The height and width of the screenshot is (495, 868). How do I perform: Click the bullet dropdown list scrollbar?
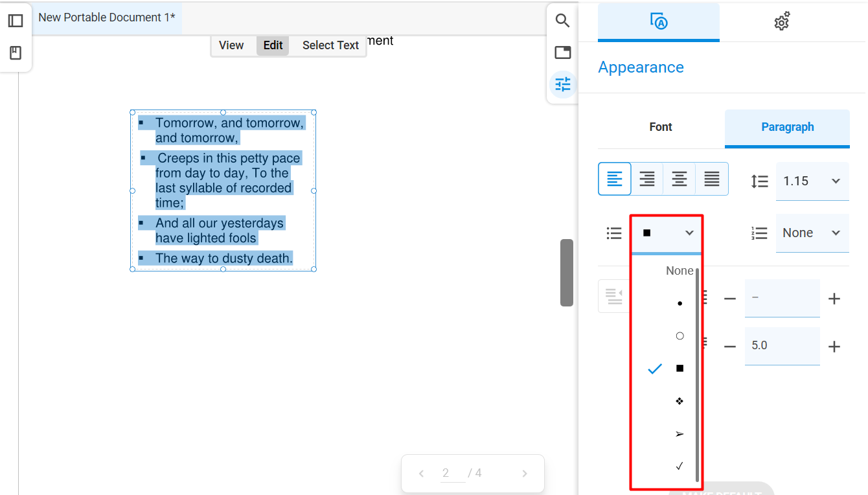(x=698, y=376)
